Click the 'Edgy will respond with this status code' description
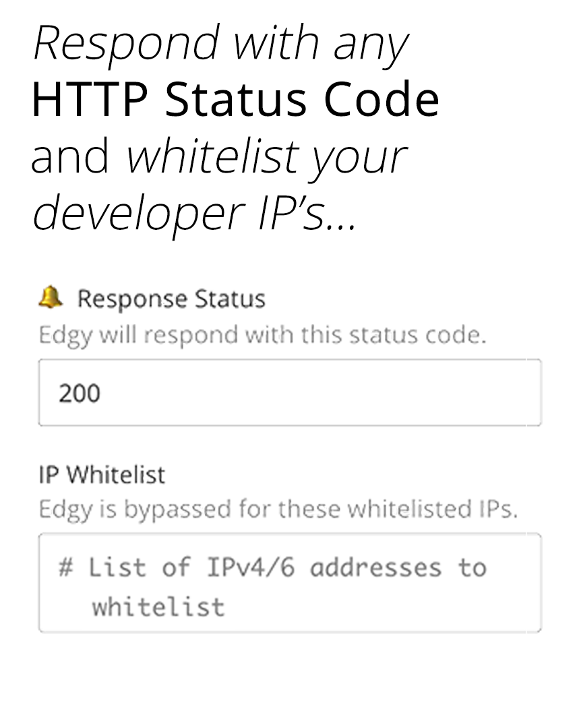Viewport: 579px width, 728px height. pyautogui.click(x=262, y=335)
